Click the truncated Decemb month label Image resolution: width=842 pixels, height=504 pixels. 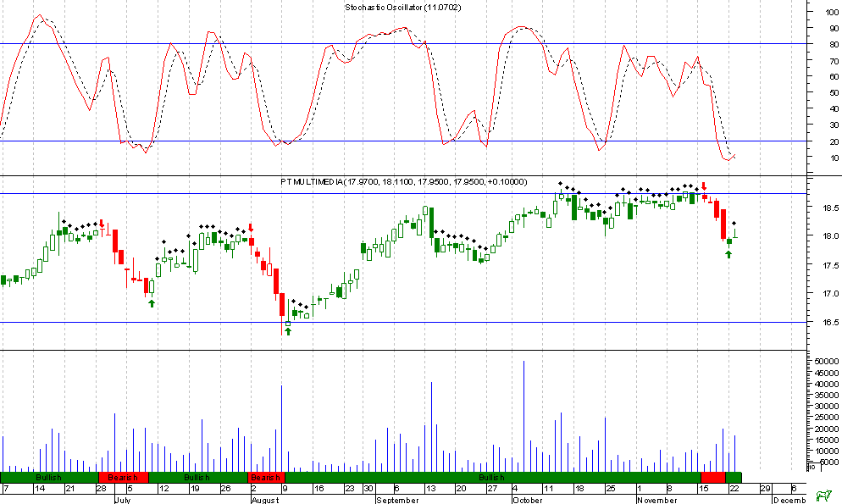click(789, 500)
